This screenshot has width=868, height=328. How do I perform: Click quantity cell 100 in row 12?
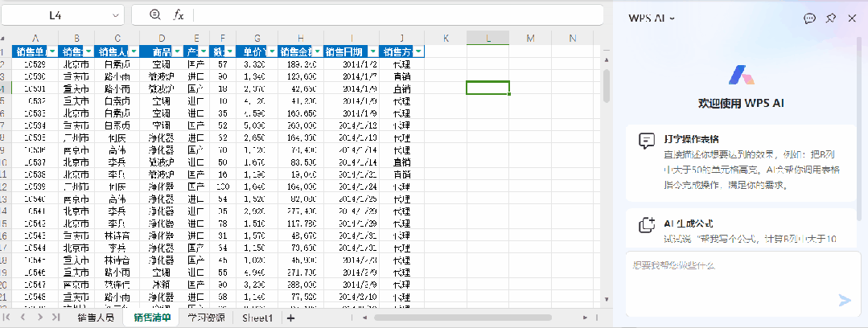tap(223, 187)
